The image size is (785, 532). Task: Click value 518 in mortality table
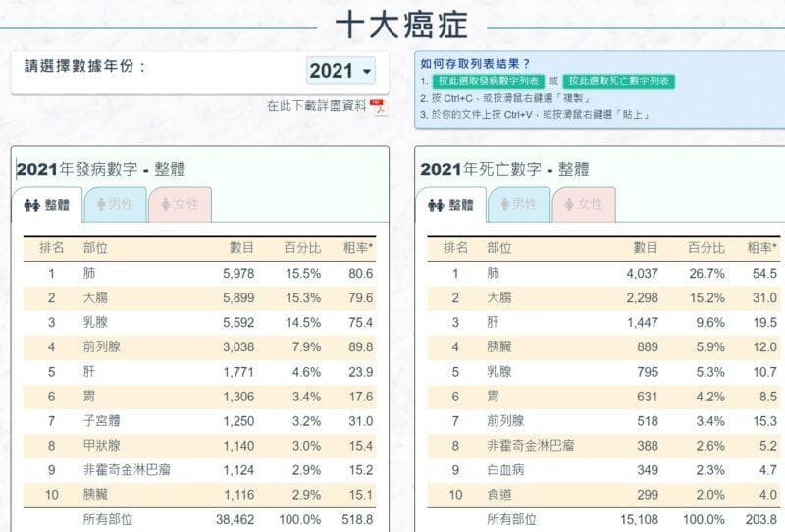(x=648, y=421)
